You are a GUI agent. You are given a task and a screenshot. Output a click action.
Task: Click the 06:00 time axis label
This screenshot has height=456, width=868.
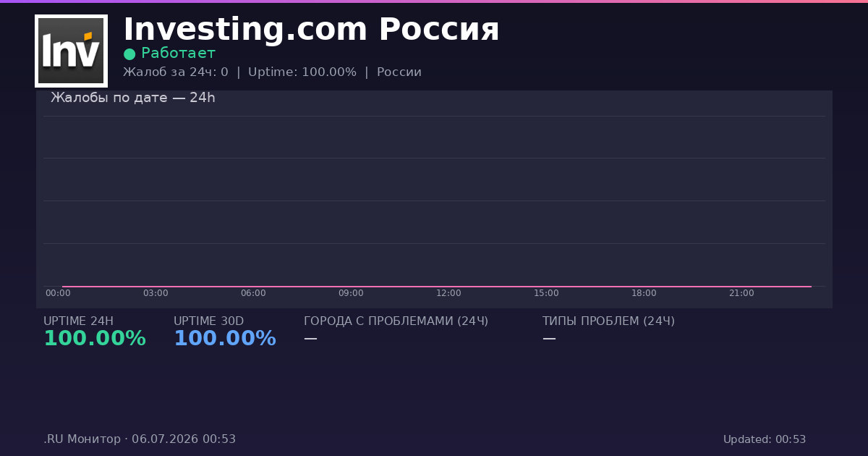pyautogui.click(x=253, y=293)
